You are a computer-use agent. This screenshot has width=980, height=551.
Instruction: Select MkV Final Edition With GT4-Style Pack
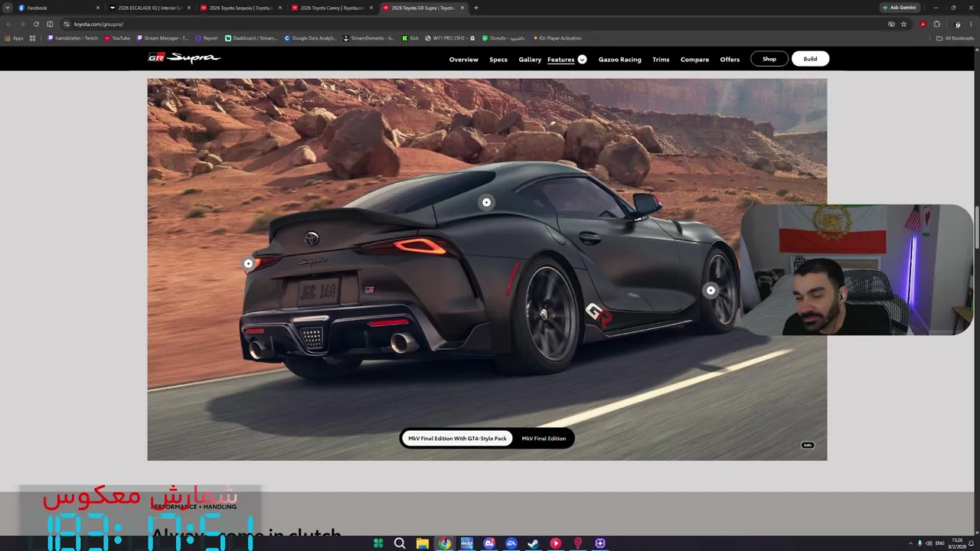pos(457,439)
